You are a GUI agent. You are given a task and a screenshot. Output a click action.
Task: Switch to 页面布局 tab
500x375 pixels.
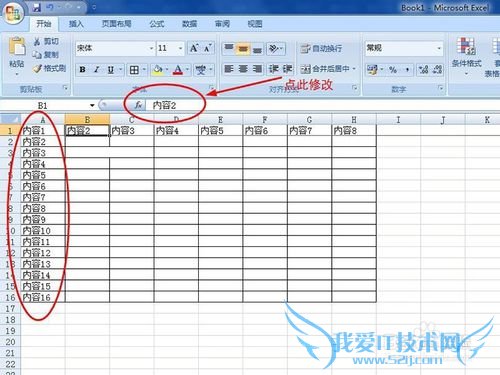coord(116,24)
